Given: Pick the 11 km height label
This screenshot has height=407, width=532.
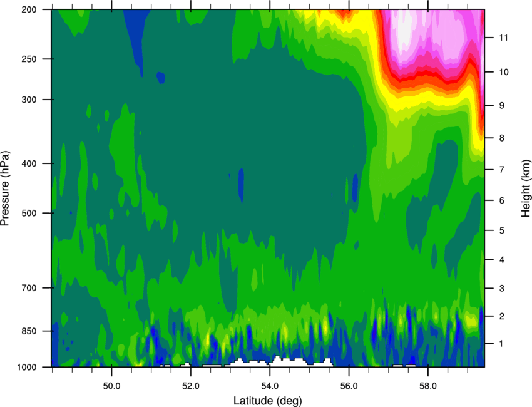Looking at the screenshot, I should tap(503, 38).
